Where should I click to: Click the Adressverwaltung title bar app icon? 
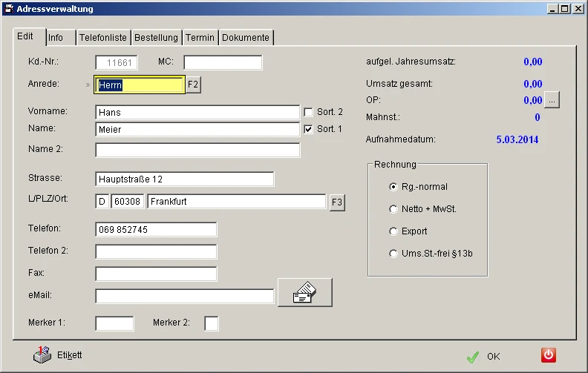click(x=9, y=9)
